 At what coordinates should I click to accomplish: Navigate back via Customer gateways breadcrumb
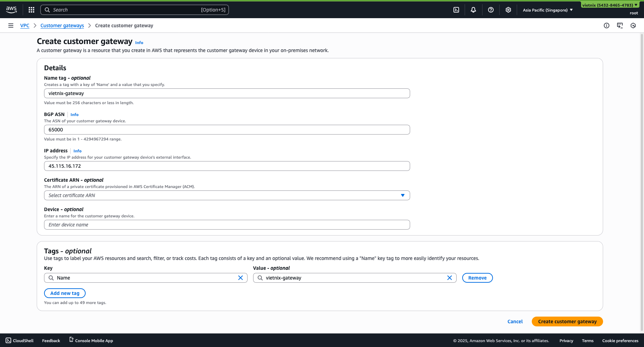click(x=62, y=26)
